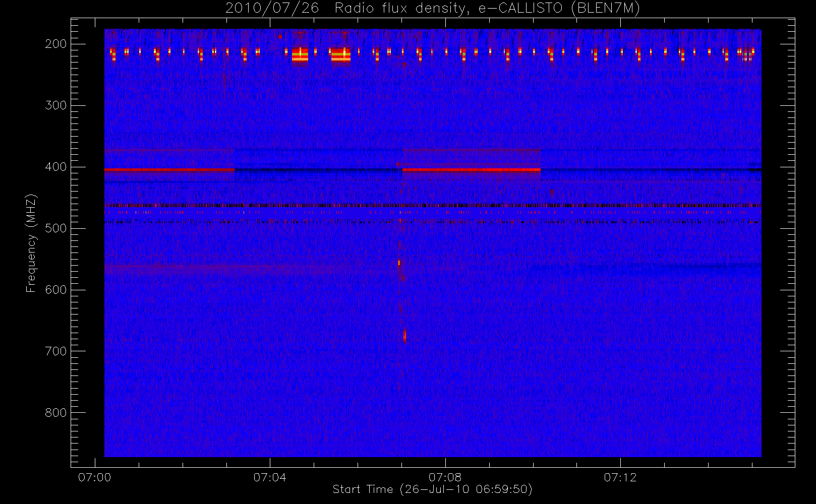Viewport: 816px width, 504px height.
Task: Click the 600 frequency tick label
Action: (56, 290)
